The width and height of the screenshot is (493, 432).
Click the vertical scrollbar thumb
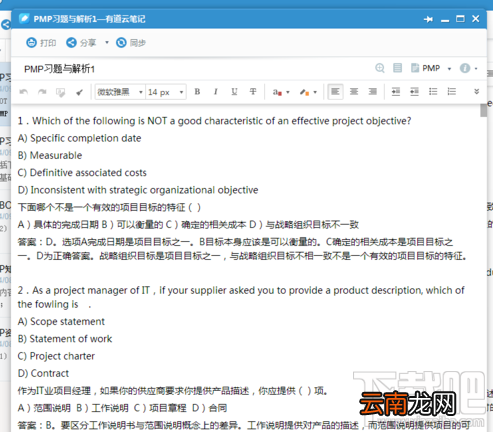483,110
